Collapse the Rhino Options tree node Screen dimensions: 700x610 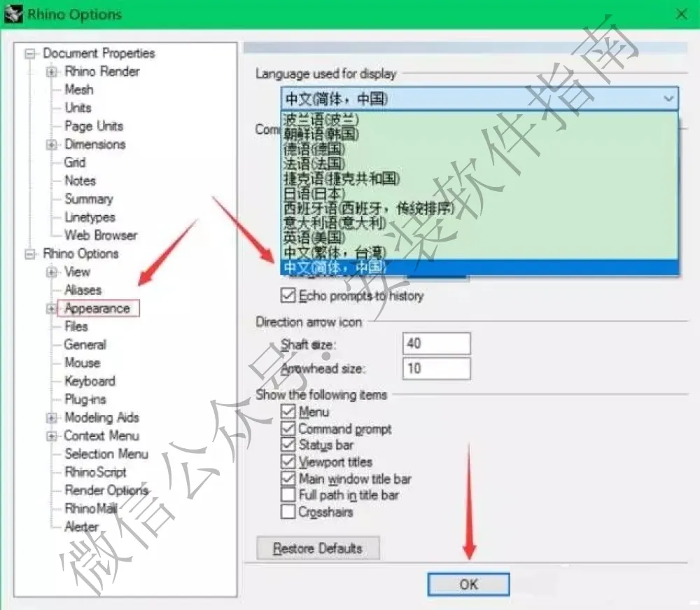(30, 254)
